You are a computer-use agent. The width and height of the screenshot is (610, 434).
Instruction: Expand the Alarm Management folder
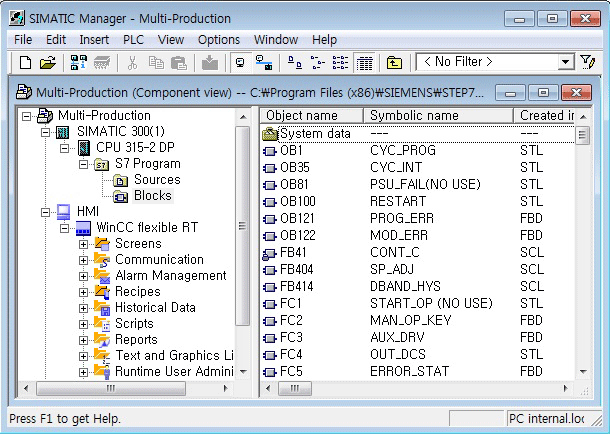[83, 276]
